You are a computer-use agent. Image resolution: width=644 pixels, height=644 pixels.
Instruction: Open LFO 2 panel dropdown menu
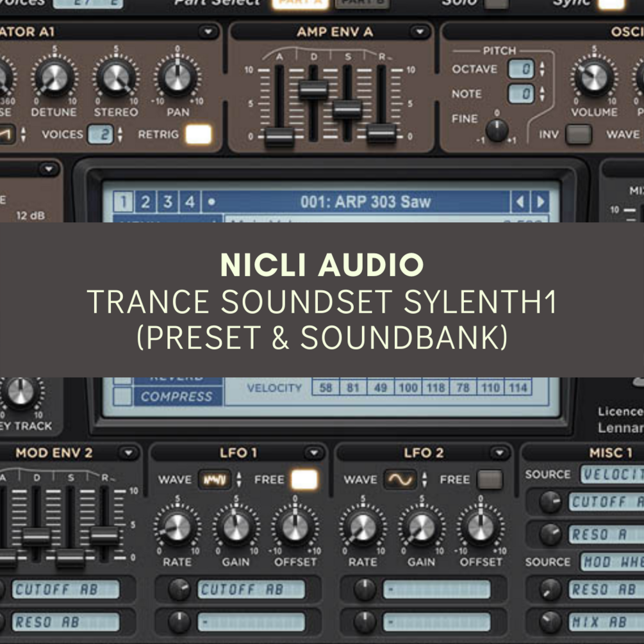[x=499, y=452]
